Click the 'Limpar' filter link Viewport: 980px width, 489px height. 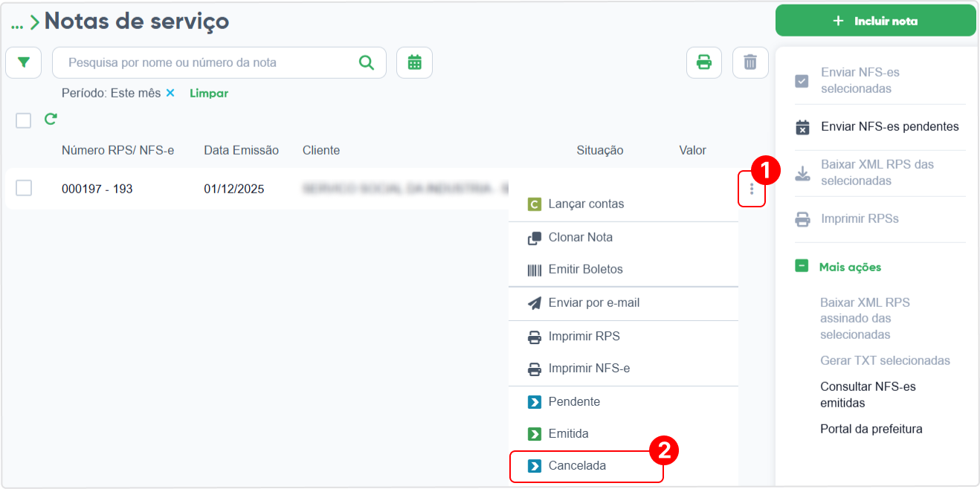click(x=209, y=94)
